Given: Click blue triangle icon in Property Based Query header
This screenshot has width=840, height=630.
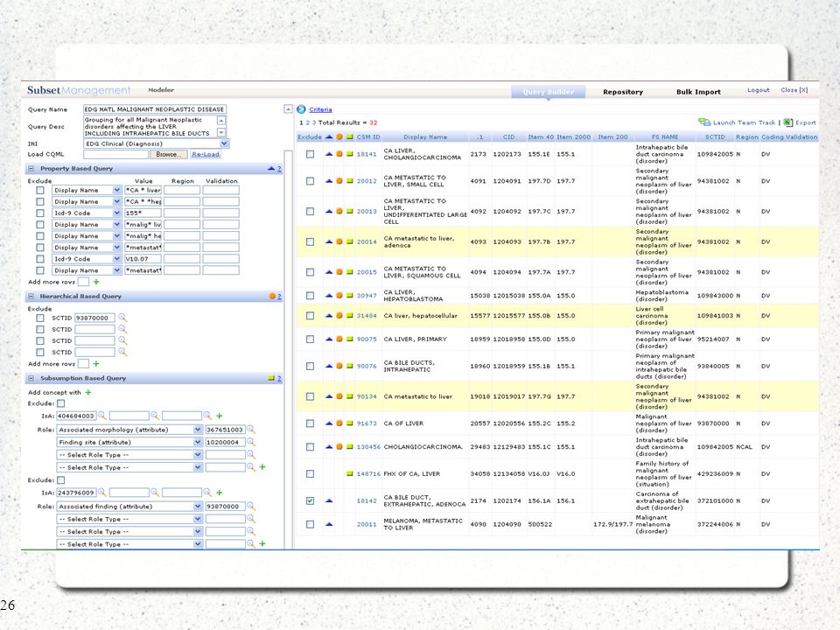Looking at the screenshot, I should coord(270,169).
